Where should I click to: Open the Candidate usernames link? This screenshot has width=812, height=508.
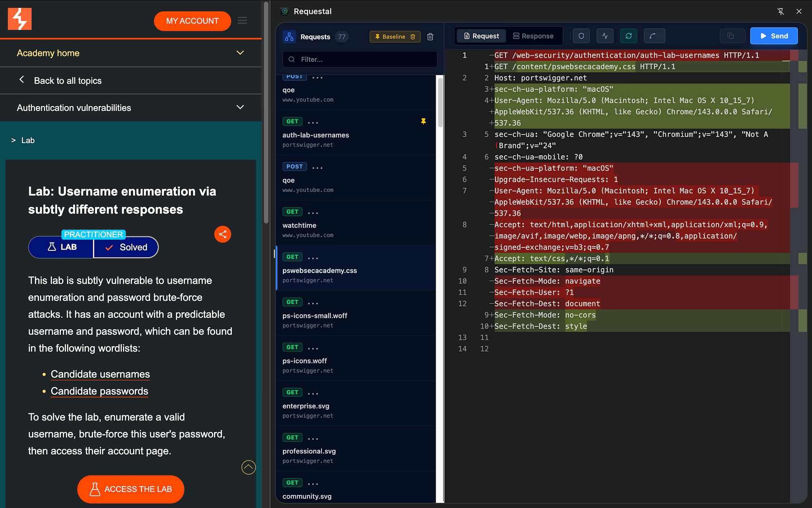100,374
